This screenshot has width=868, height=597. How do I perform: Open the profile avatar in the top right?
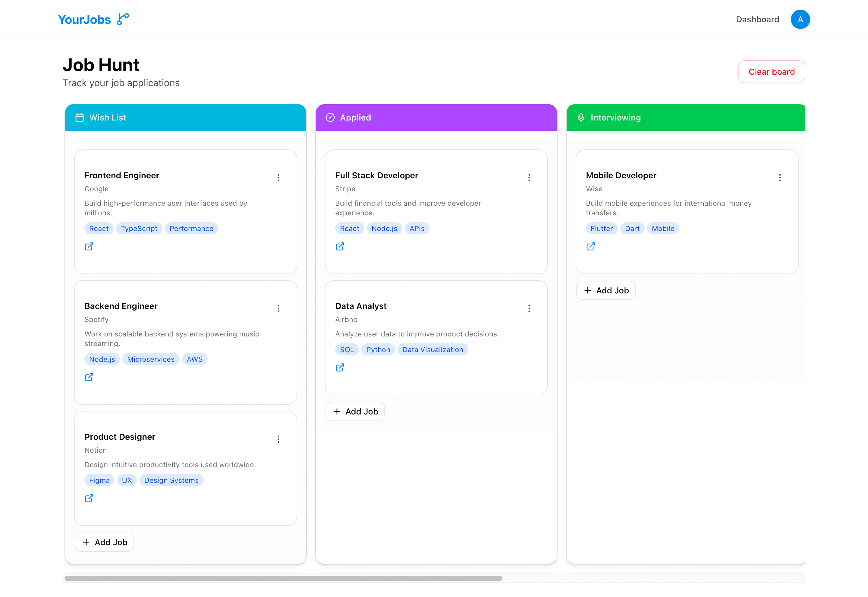800,19
